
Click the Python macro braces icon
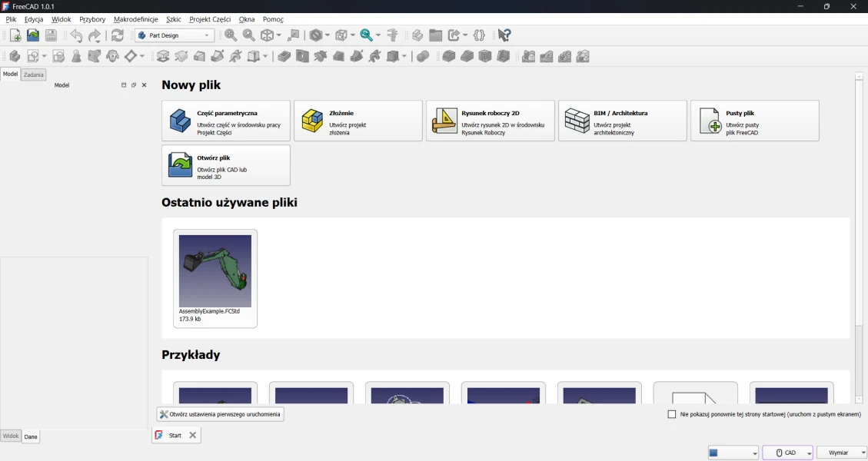[480, 35]
